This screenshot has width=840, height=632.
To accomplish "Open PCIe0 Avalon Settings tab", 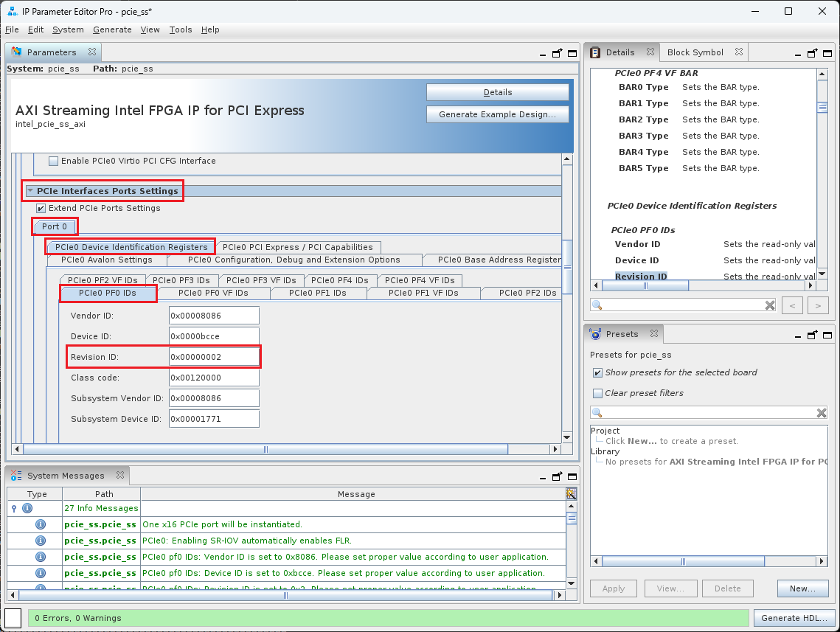I will click(x=107, y=260).
